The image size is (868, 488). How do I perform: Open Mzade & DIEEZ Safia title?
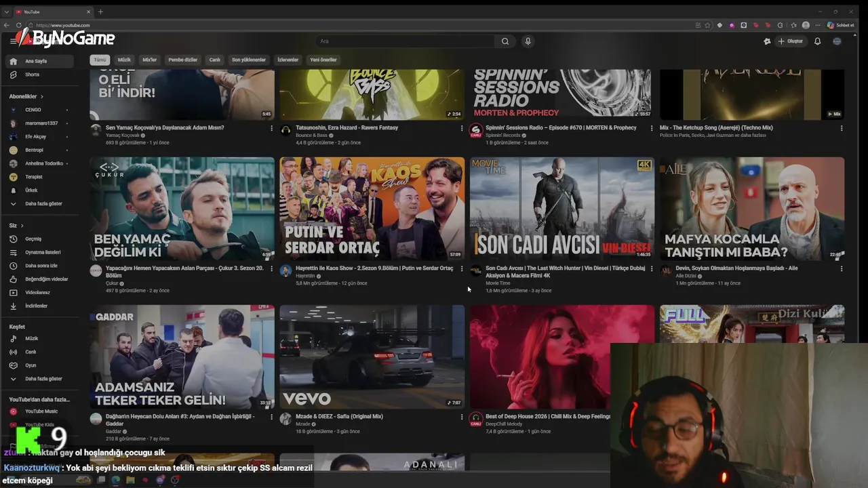coord(339,417)
